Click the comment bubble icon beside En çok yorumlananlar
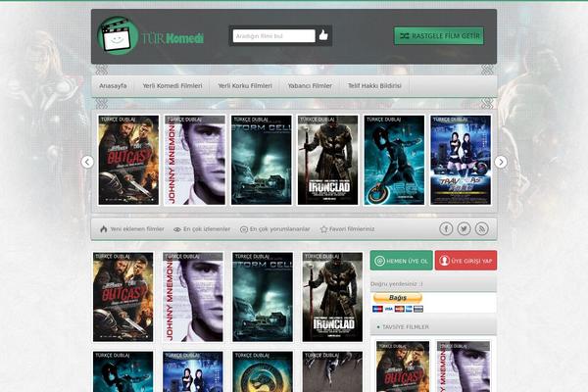Image resolution: width=588 pixels, height=392 pixels. pyautogui.click(x=244, y=229)
